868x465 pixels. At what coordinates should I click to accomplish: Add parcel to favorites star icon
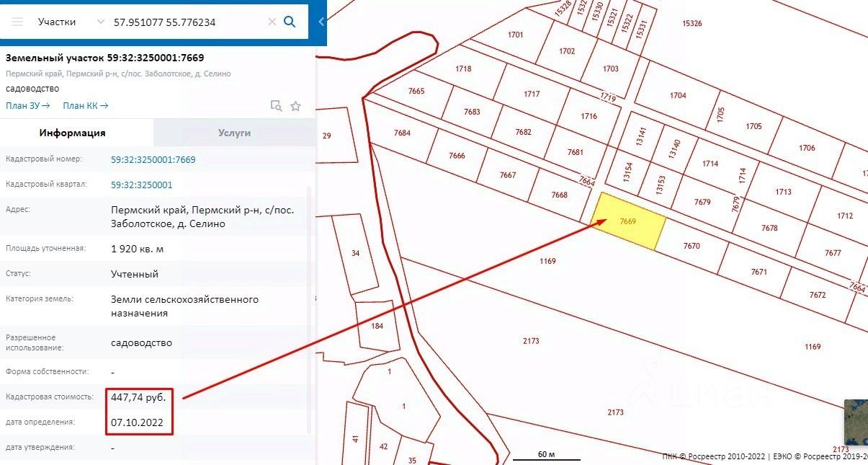pyautogui.click(x=295, y=106)
